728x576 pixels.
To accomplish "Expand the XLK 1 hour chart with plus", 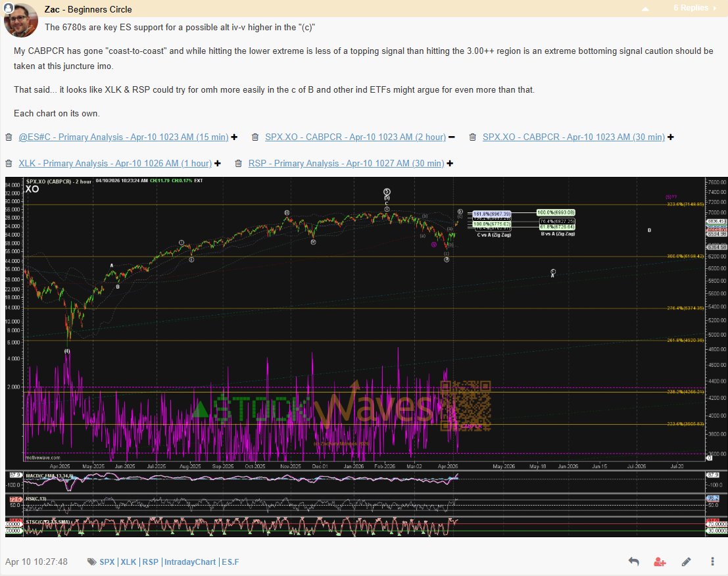I will (217, 163).
